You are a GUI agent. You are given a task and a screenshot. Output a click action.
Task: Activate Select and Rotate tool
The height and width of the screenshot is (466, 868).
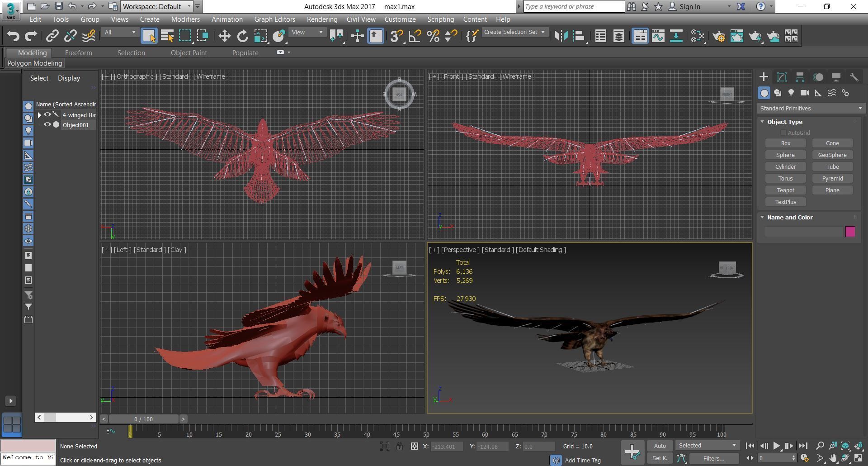242,36
